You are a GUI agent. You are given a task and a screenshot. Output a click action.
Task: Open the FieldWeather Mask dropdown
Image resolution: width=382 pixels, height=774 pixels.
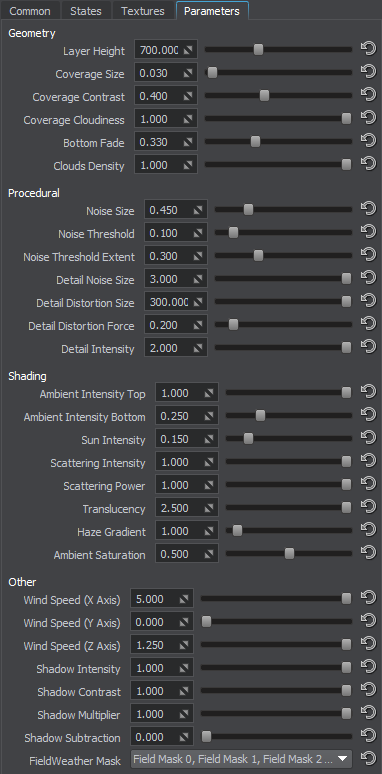[x=241, y=759]
